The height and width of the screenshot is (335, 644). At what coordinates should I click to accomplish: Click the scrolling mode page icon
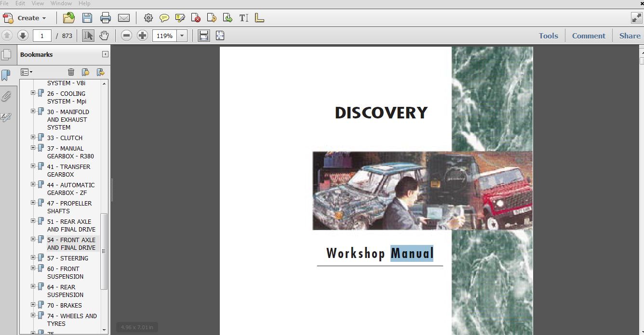click(204, 36)
